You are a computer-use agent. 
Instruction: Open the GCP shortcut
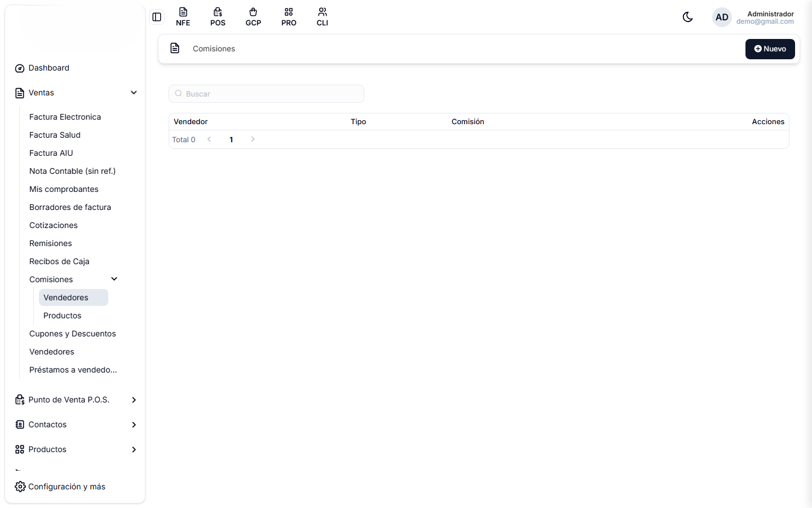click(253, 17)
